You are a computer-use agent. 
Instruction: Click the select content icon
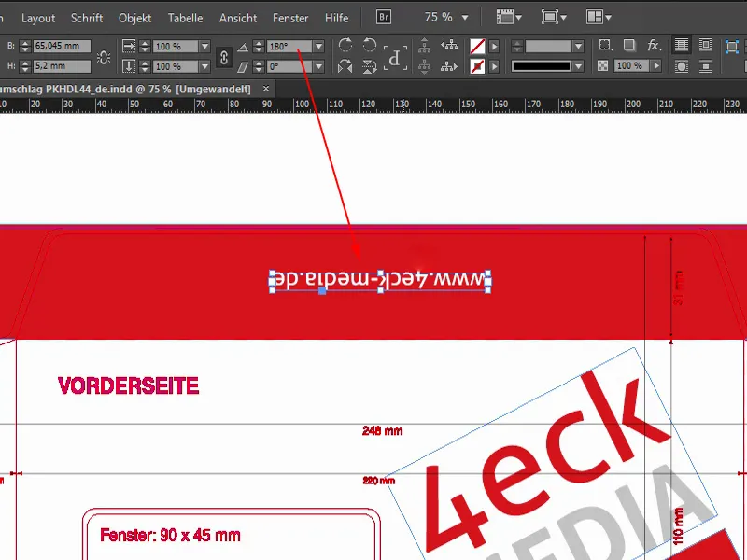click(424, 66)
